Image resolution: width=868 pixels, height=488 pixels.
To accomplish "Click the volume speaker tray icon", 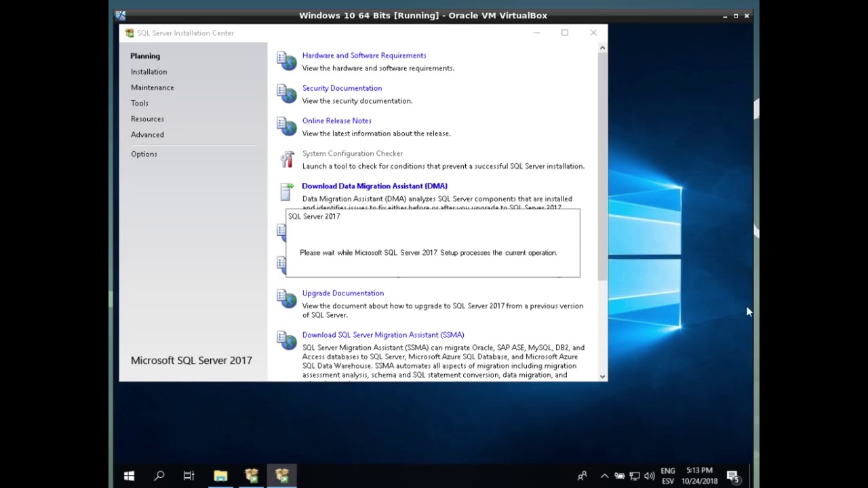I will pos(649,476).
